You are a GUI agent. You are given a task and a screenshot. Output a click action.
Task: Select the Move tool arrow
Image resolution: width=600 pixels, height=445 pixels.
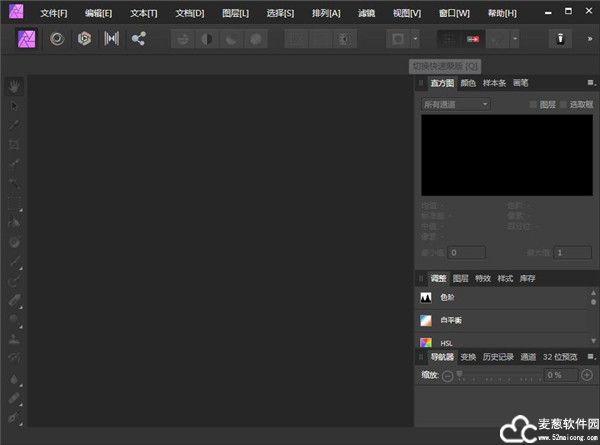click(x=15, y=105)
